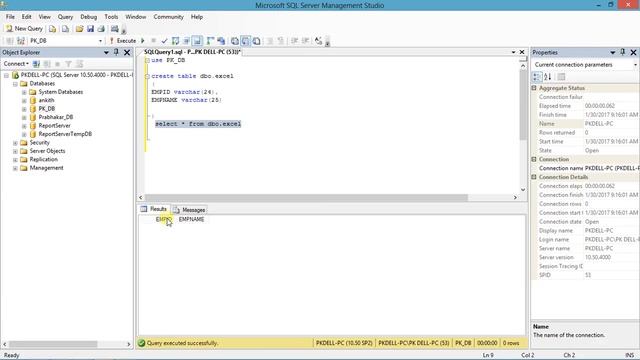Close the SQLQuery1.sql document pane

click(x=522, y=52)
